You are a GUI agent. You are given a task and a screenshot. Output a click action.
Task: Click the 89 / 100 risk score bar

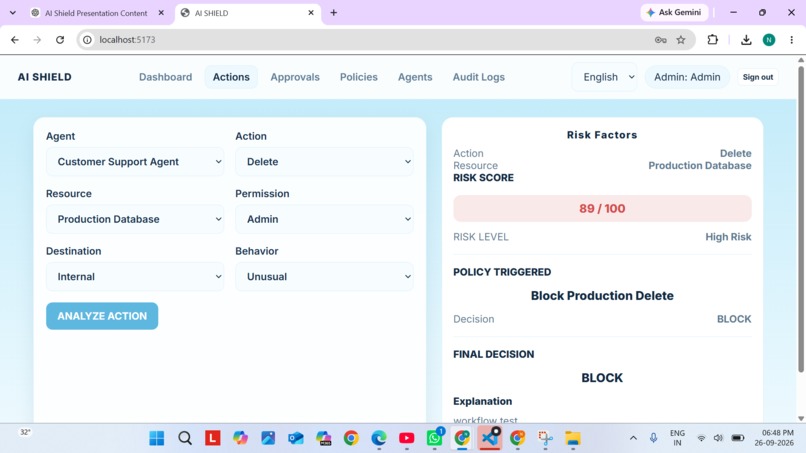pos(602,208)
